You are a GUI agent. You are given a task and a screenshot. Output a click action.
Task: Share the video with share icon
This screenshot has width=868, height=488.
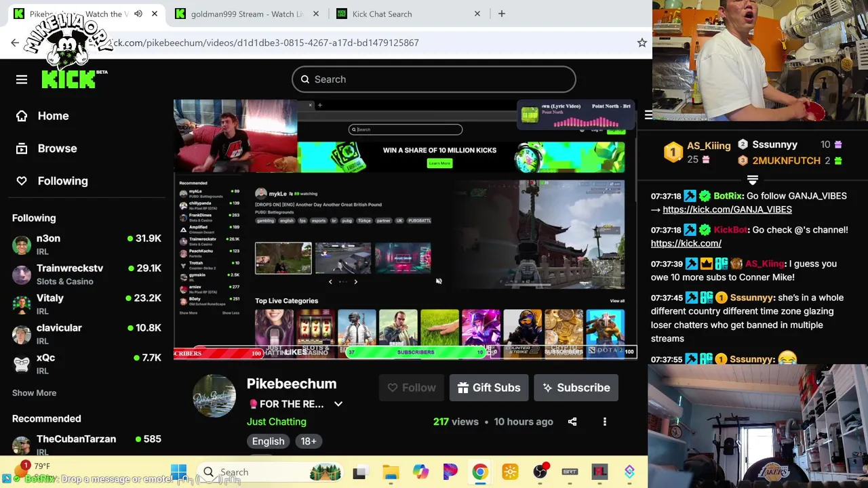[x=572, y=422]
